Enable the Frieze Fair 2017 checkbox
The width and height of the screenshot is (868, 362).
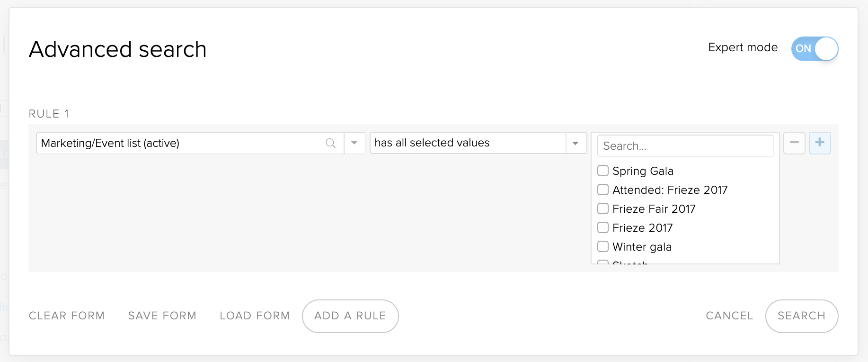(x=603, y=208)
